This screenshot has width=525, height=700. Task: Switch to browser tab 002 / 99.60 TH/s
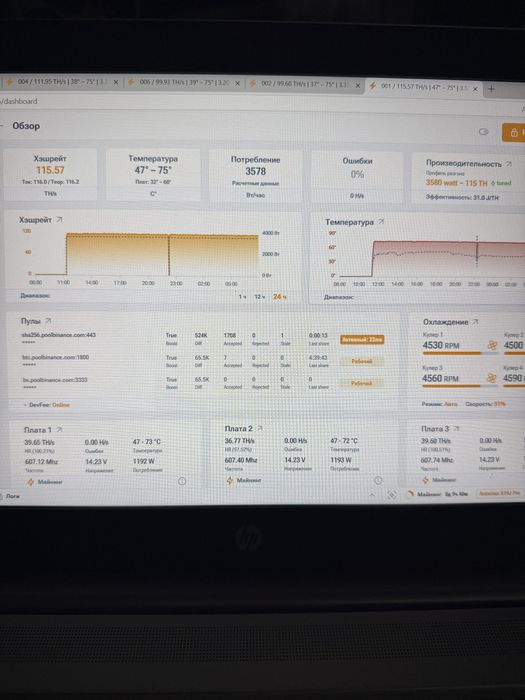click(x=306, y=83)
